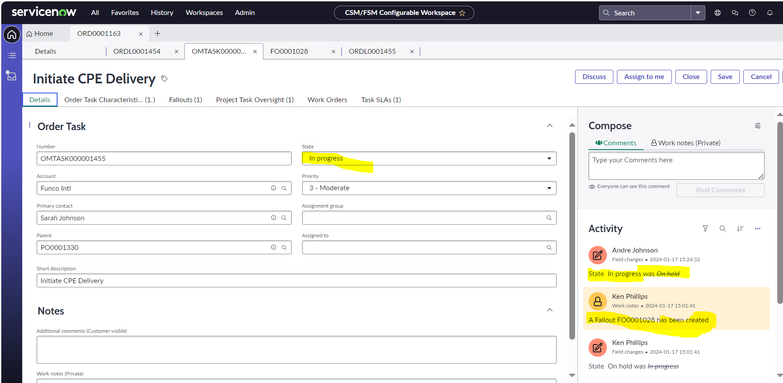Open the chat conversations icon in the header
The width and height of the screenshot is (783, 383).
point(735,13)
